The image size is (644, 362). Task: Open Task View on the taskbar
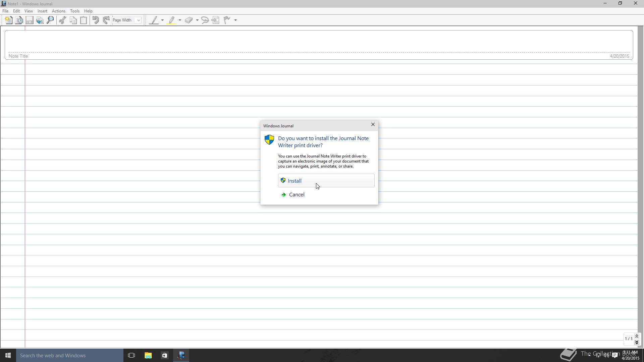(131, 355)
